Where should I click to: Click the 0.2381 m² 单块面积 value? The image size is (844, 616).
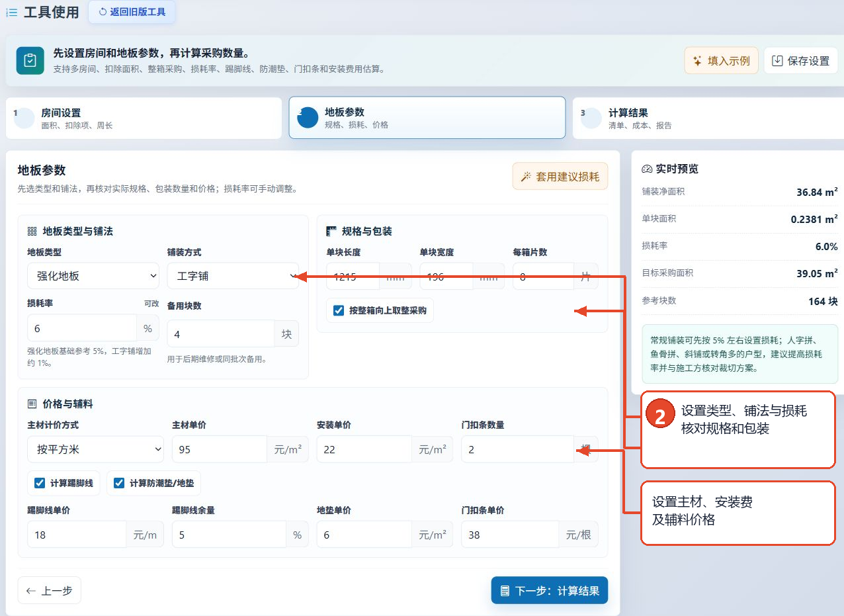[814, 219]
